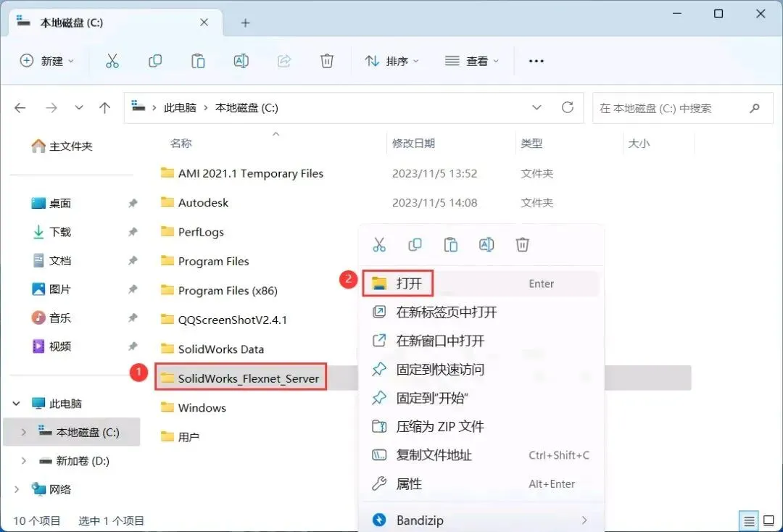The width and height of the screenshot is (783, 532).
Task: Click the Paste icon in the context menu
Action: (451, 244)
